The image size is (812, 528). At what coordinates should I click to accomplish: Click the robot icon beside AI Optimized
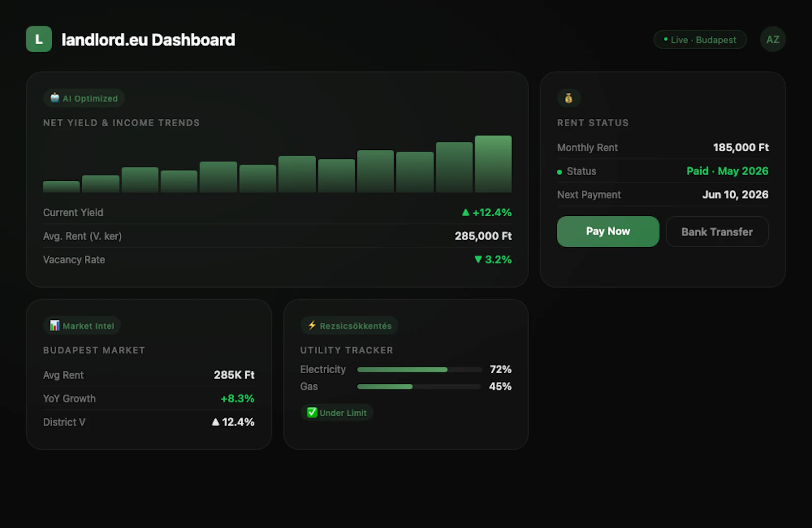(x=55, y=97)
